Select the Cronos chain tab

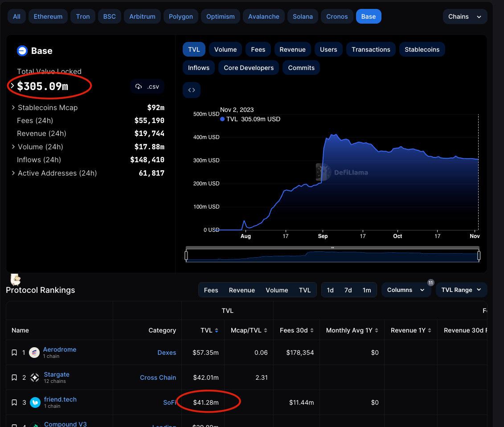pos(337,16)
